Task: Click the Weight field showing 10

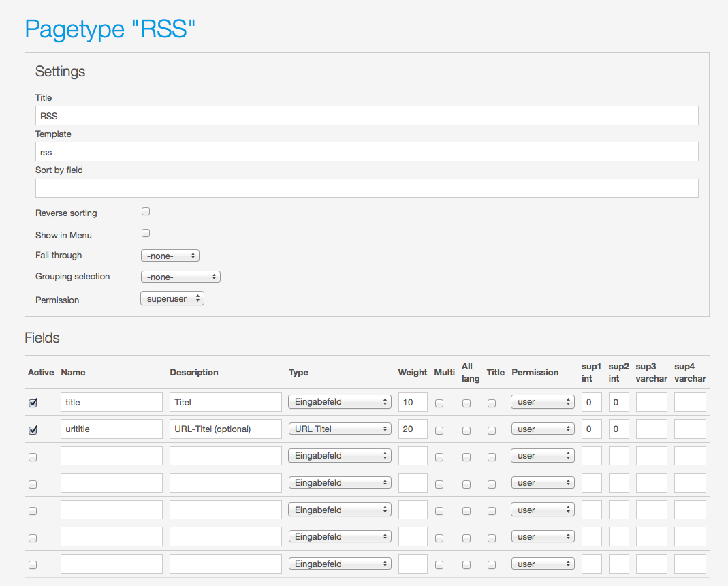Action: [413, 402]
